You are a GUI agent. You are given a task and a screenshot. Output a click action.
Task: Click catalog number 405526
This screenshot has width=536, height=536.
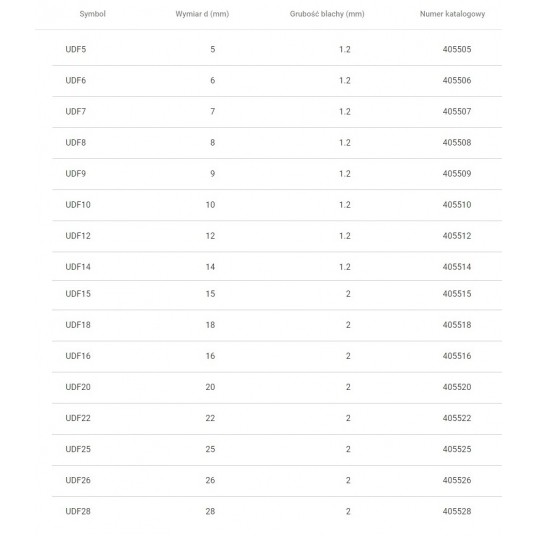(457, 481)
